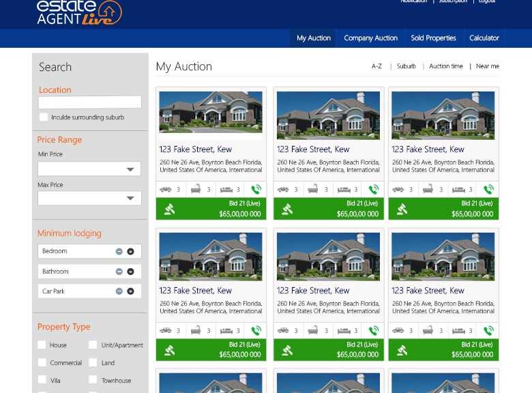Image resolution: width=532 pixels, height=393 pixels.
Task: Click the bathtub icon on second-row left card
Action: click(196, 330)
